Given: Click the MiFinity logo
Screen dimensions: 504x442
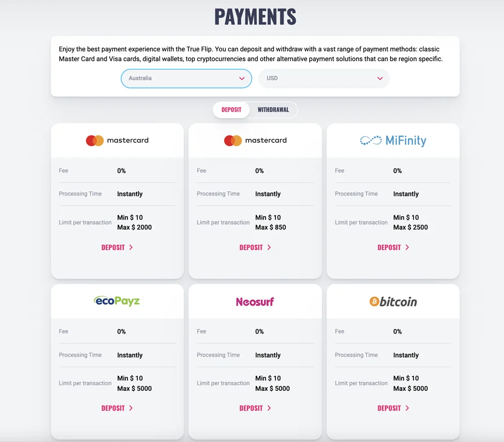Looking at the screenshot, I should pyautogui.click(x=393, y=141).
